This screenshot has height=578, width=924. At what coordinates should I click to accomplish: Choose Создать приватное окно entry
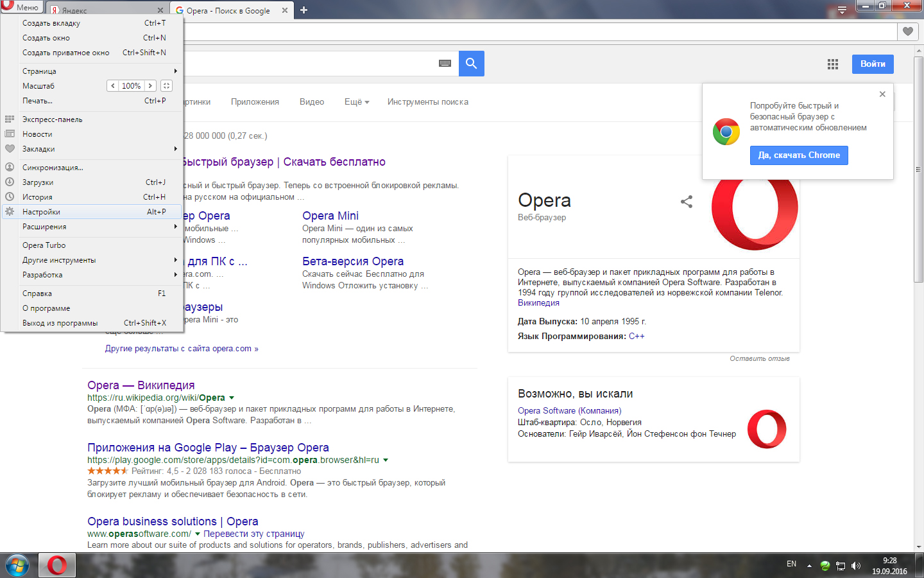pyautogui.click(x=92, y=53)
